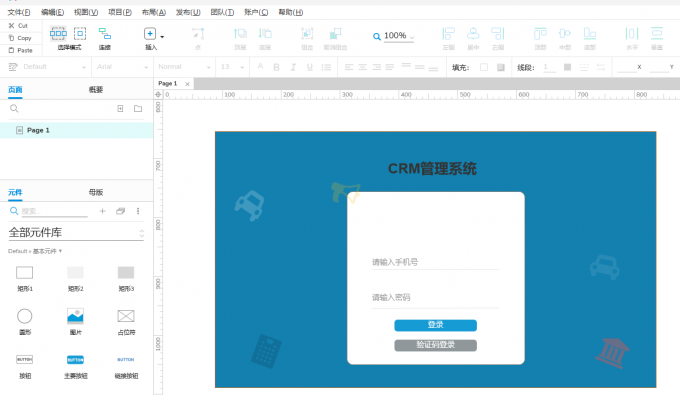Click the add page icon
The width and height of the screenshot is (680, 395).
[120, 108]
